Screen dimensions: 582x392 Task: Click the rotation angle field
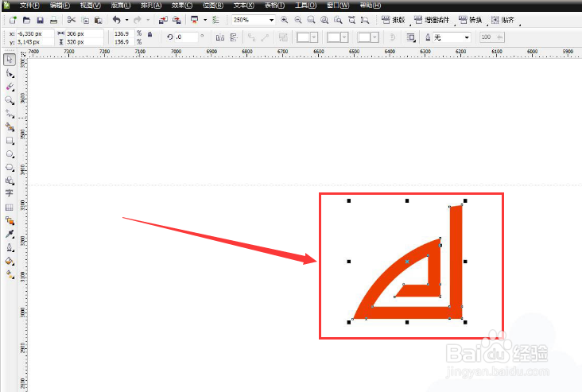point(186,37)
